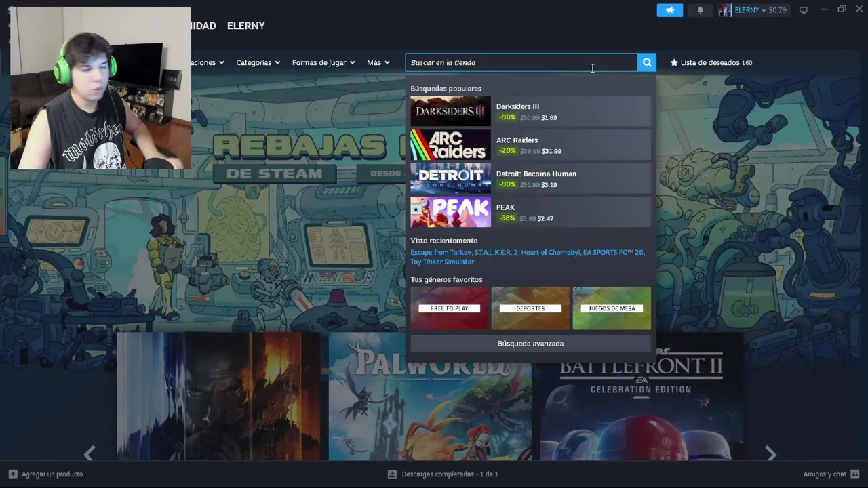868x488 pixels.
Task: Open Darksiders III search result
Action: (530, 111)
